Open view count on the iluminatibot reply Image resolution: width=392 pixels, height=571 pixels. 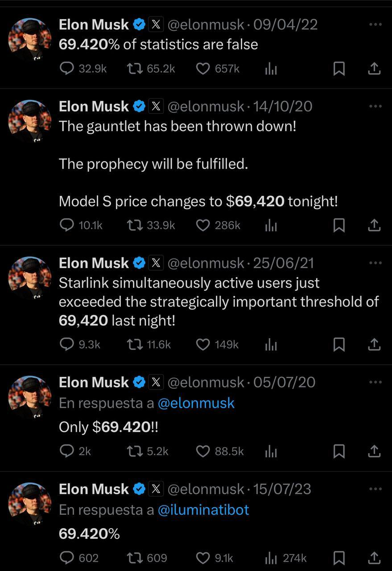point(286,558)
